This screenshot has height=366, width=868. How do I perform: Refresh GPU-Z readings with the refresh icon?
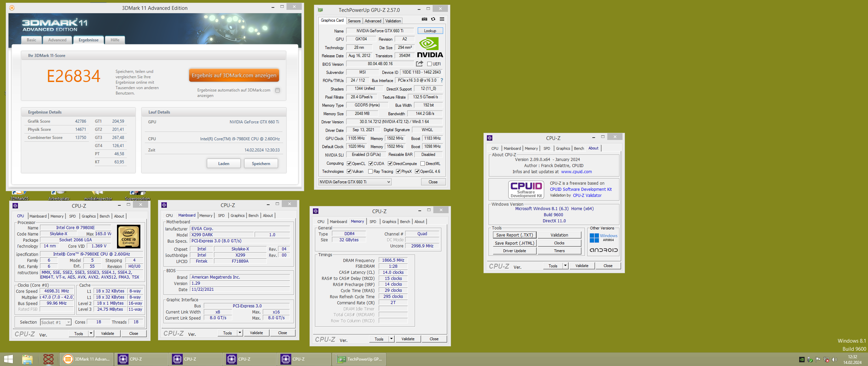[x=433, y=19]
